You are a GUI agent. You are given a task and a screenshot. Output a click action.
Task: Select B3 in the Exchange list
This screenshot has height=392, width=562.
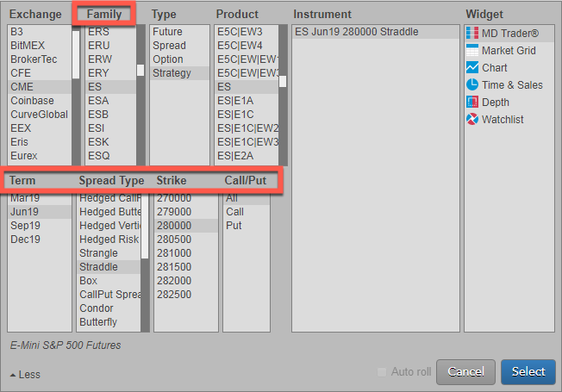click(x=40, y=32)
